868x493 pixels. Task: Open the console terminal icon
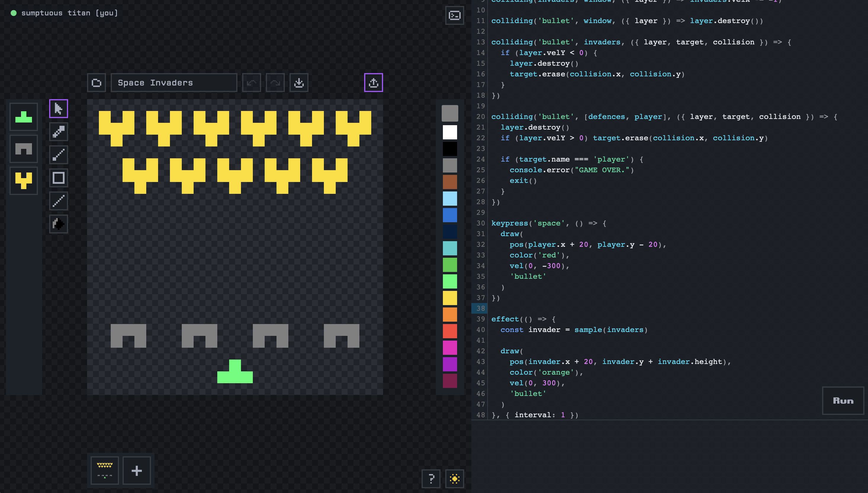pyautogui.click(x=454, y=16)
